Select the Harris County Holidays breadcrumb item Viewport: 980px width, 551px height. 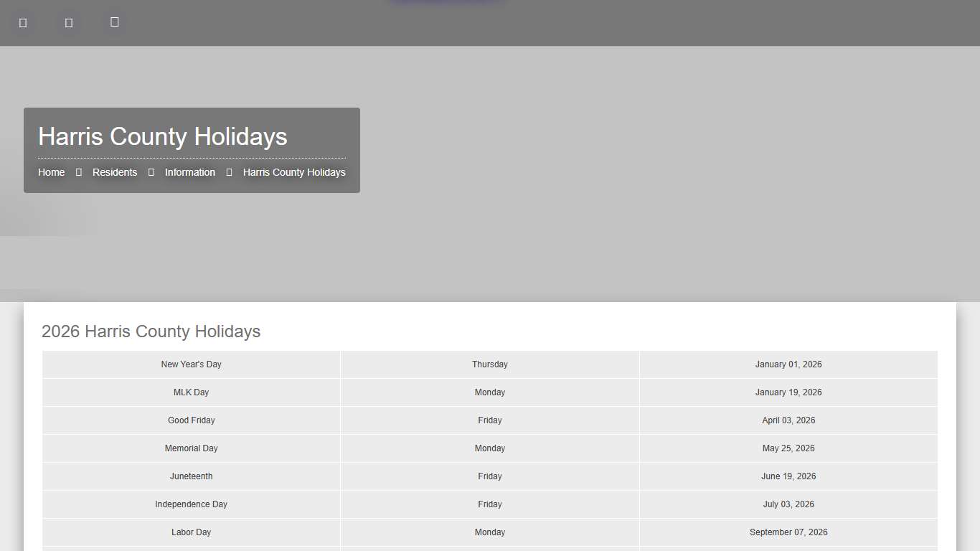pos(294,172)
